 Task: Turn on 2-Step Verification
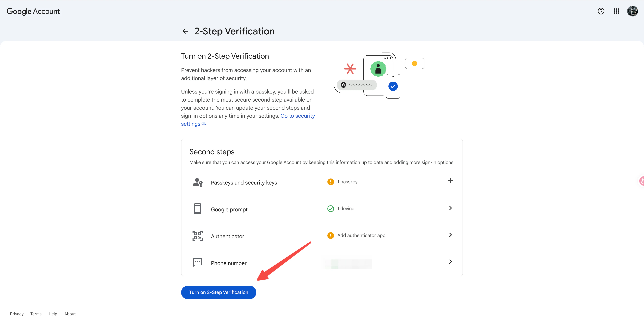coord(219,292)
